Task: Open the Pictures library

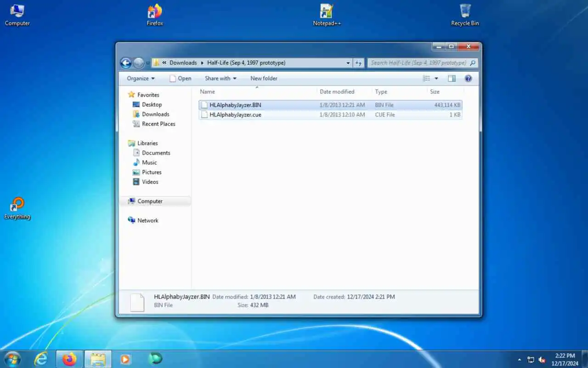Action: 152,172
